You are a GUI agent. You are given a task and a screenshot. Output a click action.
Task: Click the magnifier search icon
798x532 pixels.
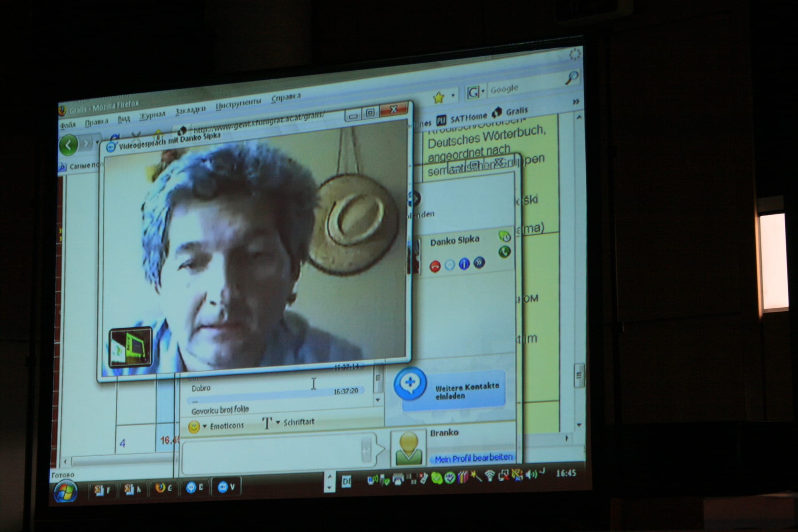pos(572,77)
